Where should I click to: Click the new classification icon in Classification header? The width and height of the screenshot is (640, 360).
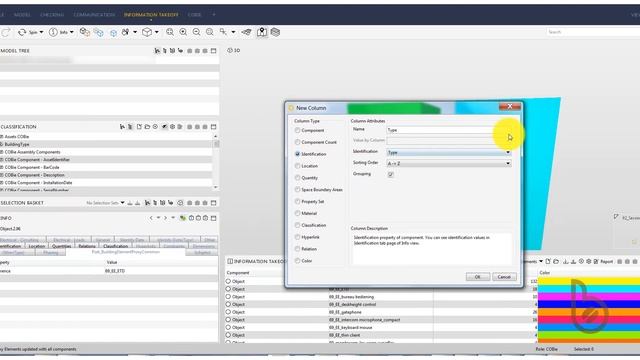[139, 127]
